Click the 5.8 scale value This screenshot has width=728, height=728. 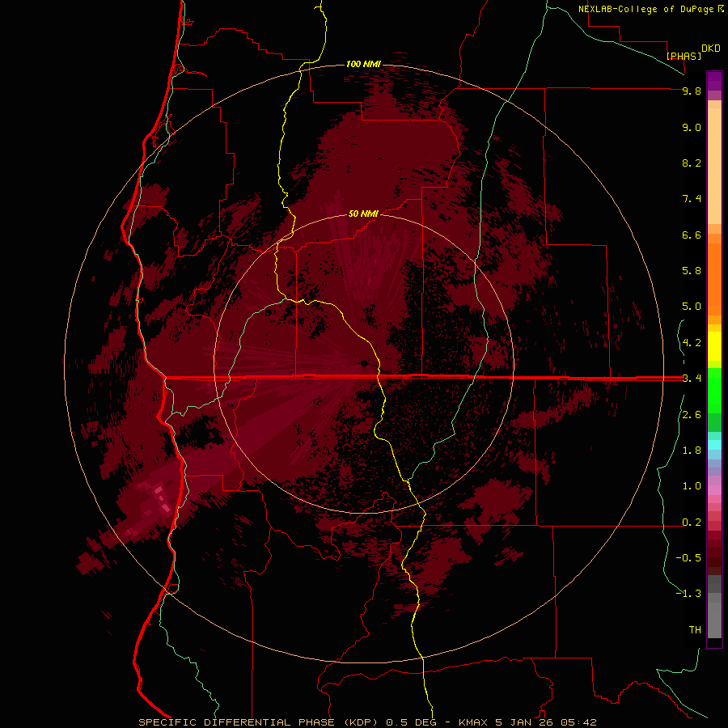692,271
